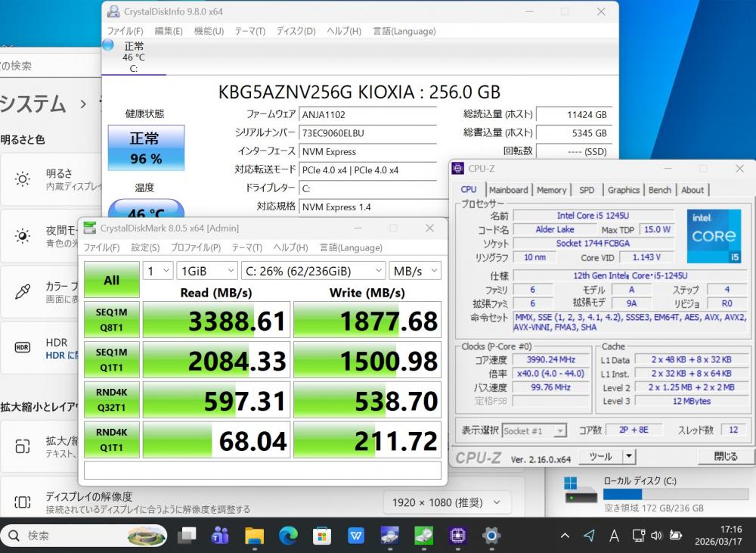Open CrystalDiskInfo 機能(U) menu

coord(208,31)
